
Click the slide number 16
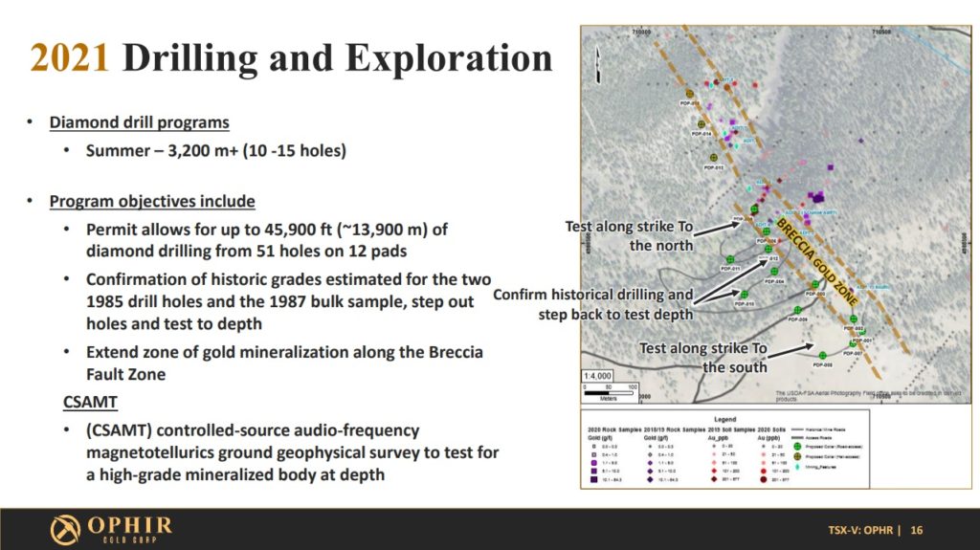click(x=916, y=530)
